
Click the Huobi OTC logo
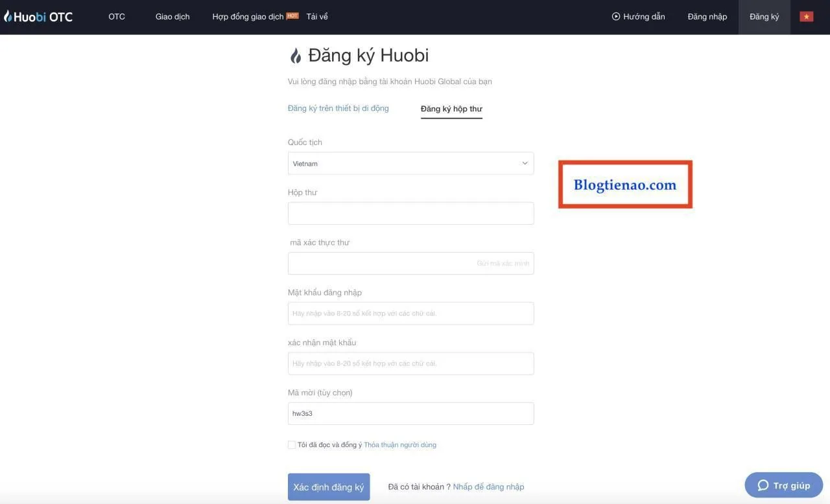coord(38,16)
